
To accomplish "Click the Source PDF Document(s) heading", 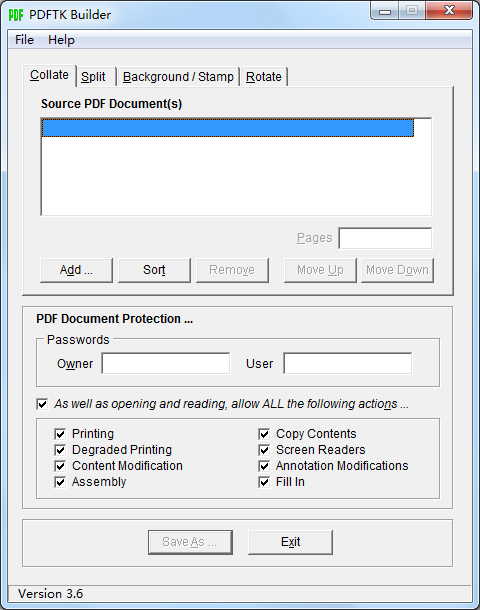I will (112, 104).
